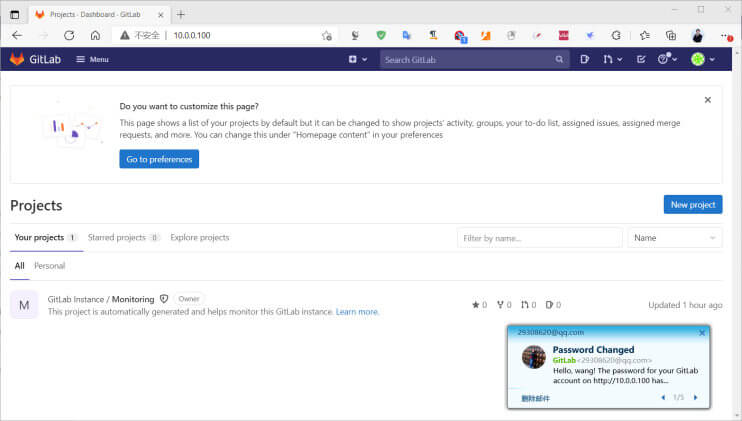Open a new browser tab

click(x=181, y=15)
